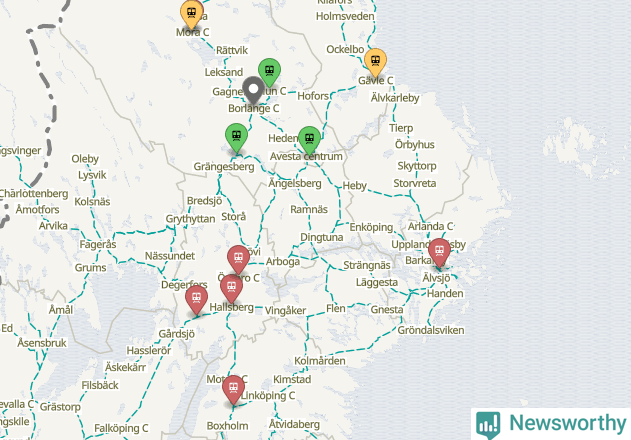Click the Oleby map label
The height and width of the screenshot is (440, 631).
point(85,159)
